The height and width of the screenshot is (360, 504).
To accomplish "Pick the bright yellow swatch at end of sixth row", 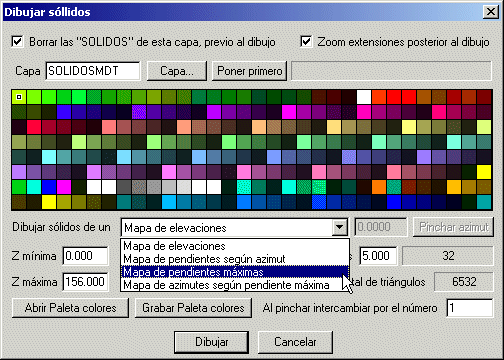I will point(484,172).
